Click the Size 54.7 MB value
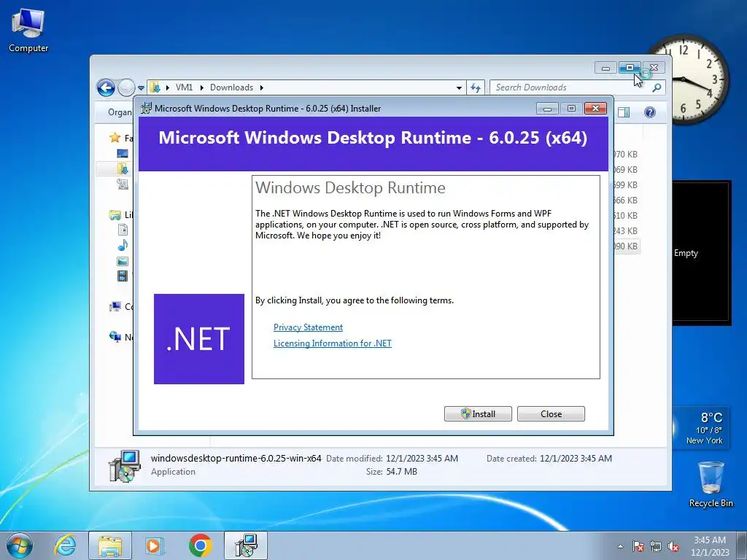Viewport: 747px width, 560px height. tap(401, 472)
